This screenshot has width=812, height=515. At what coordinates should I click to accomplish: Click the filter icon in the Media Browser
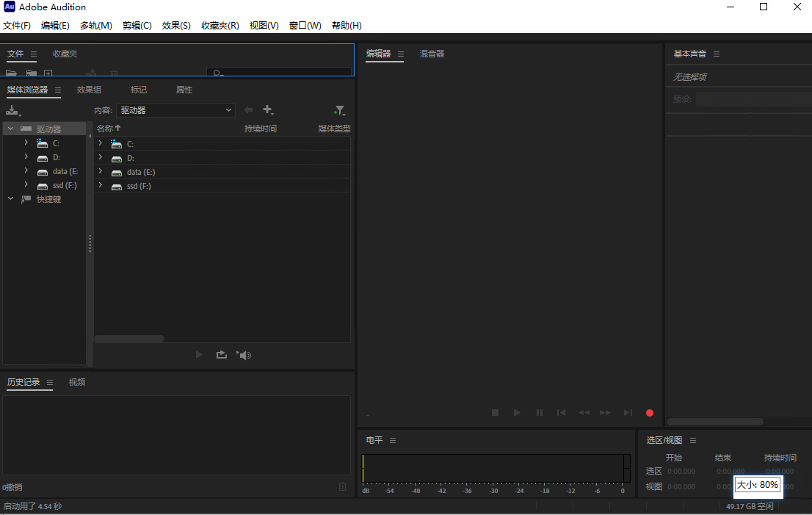339,110
